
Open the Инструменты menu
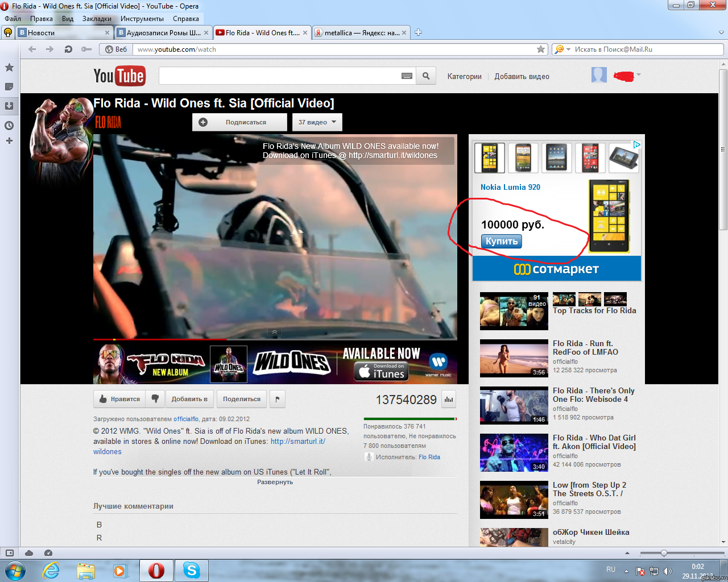tap(142, 19)
